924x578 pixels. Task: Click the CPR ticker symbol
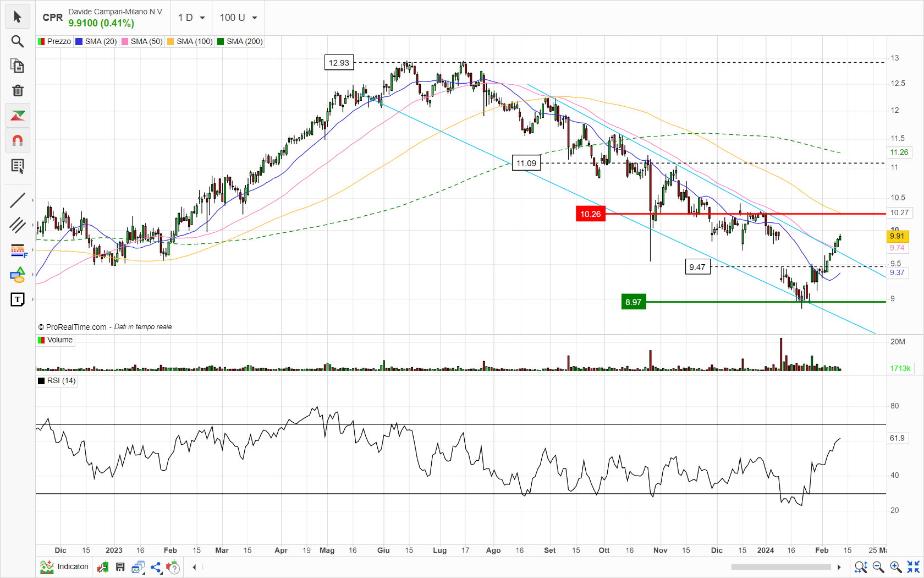pyautogui.click(x=53, y=18)
